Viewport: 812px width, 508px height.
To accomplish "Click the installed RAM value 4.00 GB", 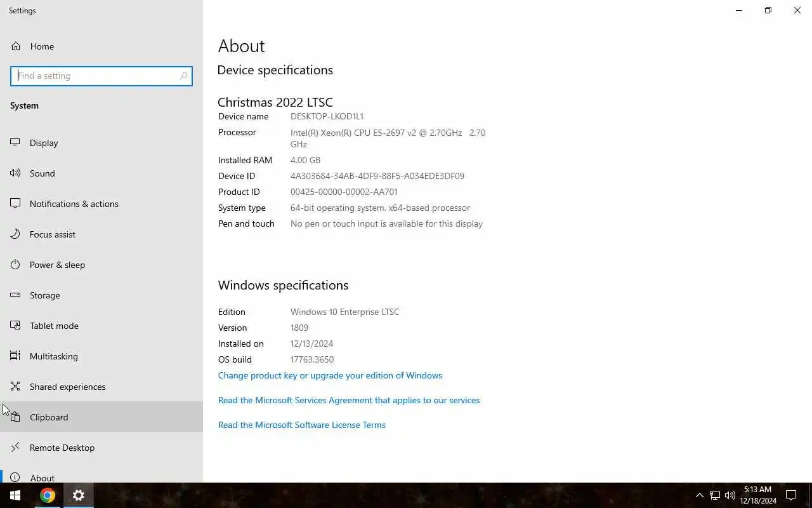I will click(x=305, y=160).
